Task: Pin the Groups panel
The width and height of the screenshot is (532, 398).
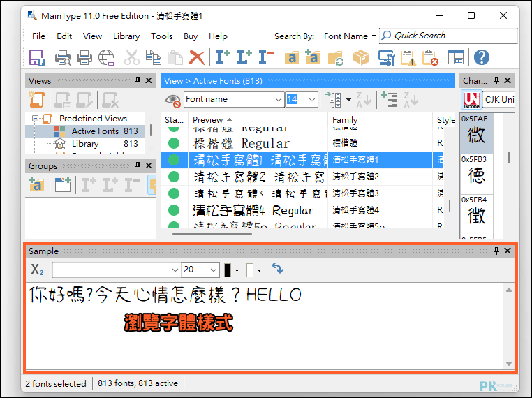Action: 138,165
